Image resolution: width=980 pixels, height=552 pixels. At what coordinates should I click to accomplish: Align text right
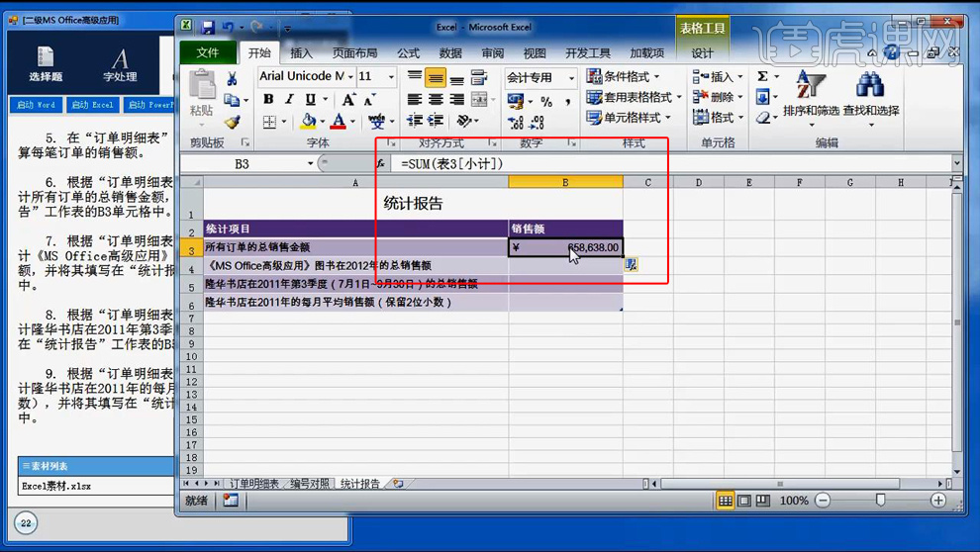point(457,99)
